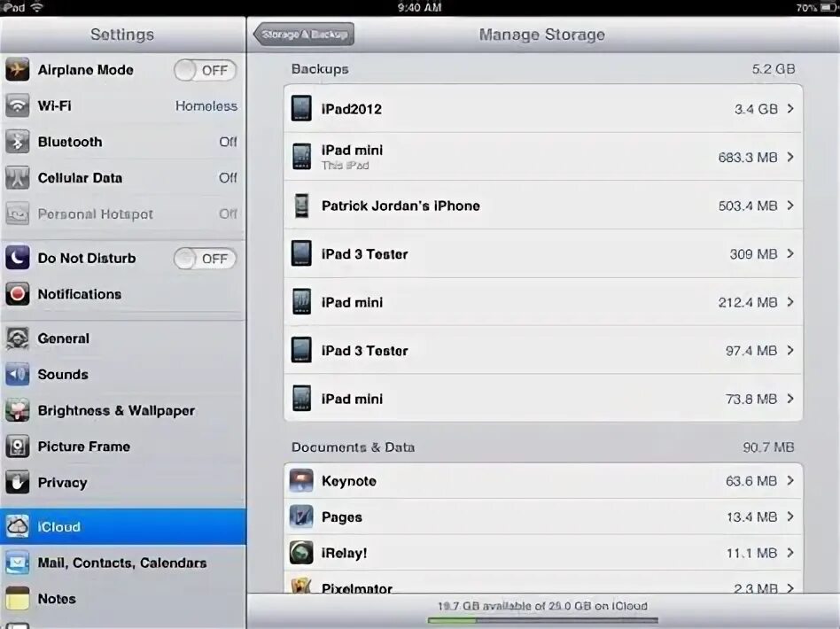The height and width of the screenshot is (629, 840).
Task: Open the 309 MB iPad 3 Tester chevron
Action: (790, 253)
